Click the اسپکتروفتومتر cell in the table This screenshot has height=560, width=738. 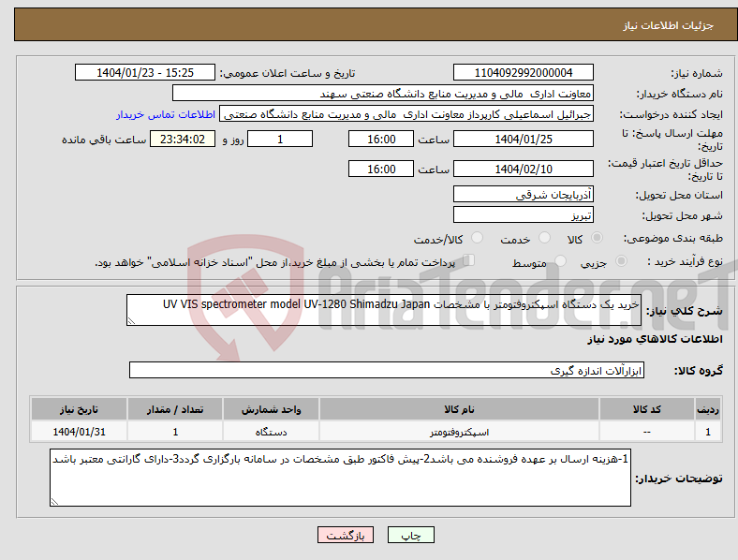(x=459, y=432)
